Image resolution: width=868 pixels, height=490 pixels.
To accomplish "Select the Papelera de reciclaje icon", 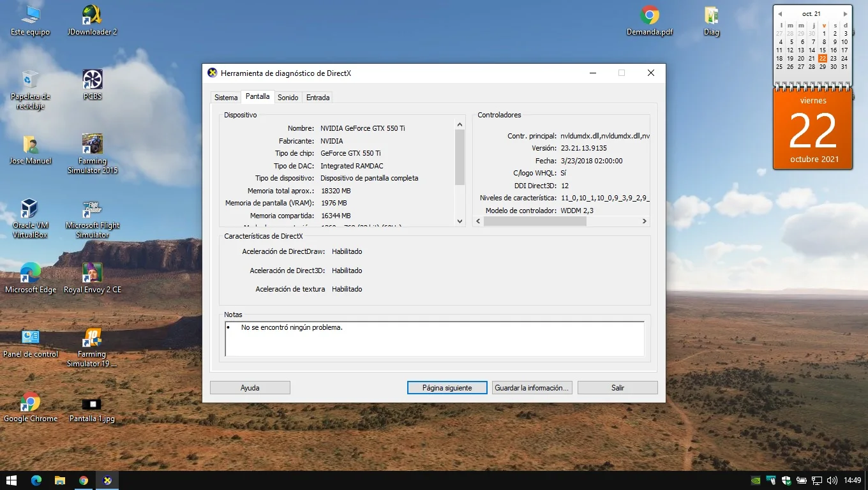I will point(30,90).
